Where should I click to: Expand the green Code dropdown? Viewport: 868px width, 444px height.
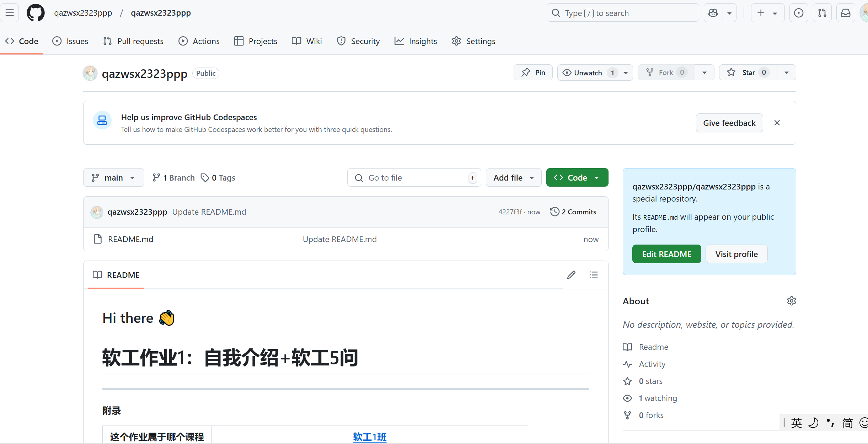[x=577, y=177]
